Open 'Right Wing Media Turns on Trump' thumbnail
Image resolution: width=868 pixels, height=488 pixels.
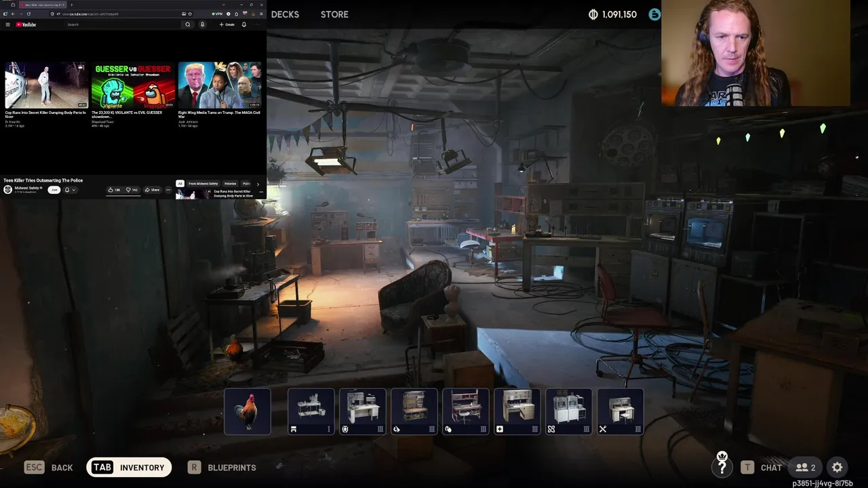pos(220,85)
